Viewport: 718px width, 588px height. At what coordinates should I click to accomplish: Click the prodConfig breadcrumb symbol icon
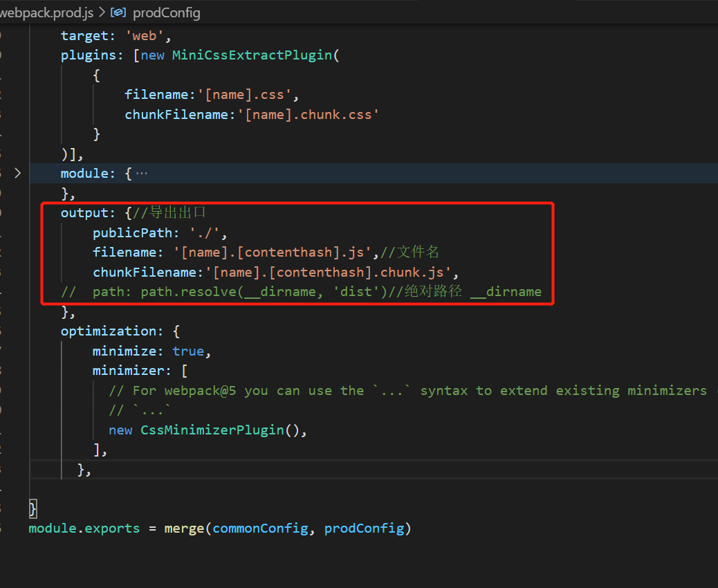(118, 12)
